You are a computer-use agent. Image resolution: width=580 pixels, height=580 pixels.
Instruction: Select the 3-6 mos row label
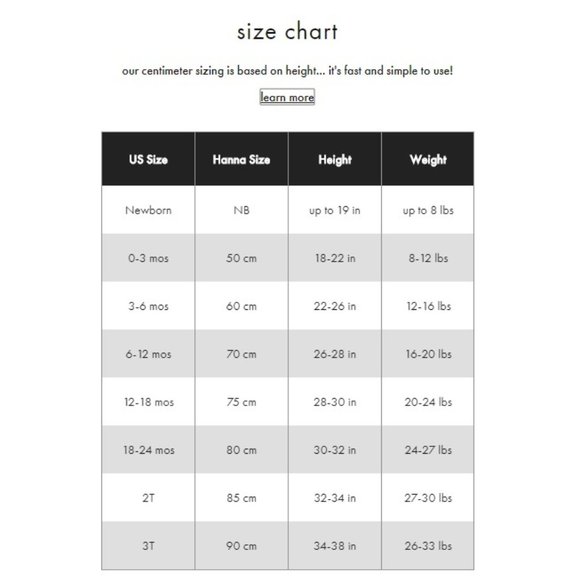pos(148,306)
